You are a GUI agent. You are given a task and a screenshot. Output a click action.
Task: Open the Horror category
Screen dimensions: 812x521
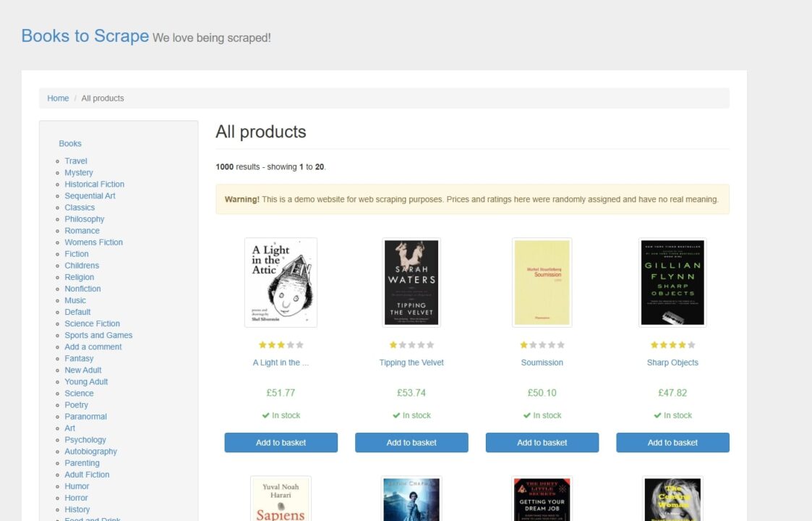(75, 497)
